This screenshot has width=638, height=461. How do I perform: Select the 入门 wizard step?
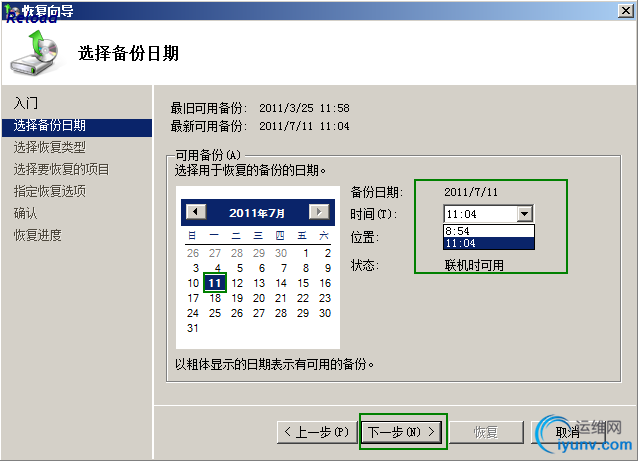pyautogui.click(x=26, y=103)
